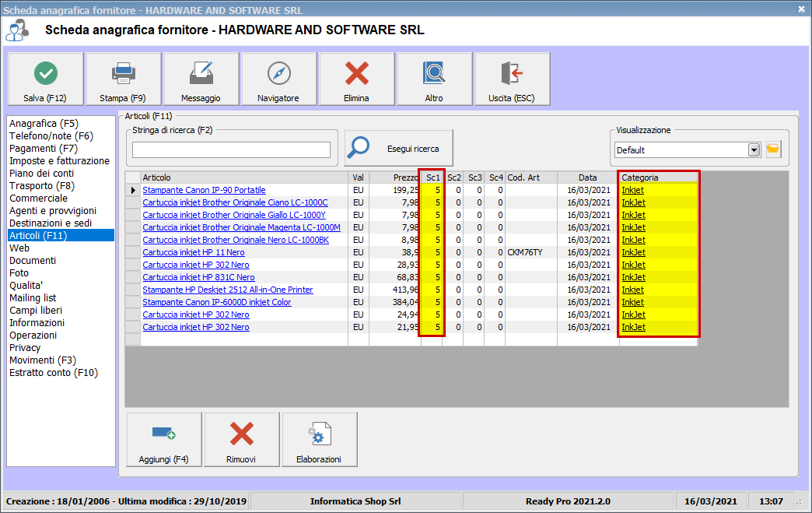Click the Prezzo column header
The height and width of the screenshot is (513, 812).
click(394, 177)
